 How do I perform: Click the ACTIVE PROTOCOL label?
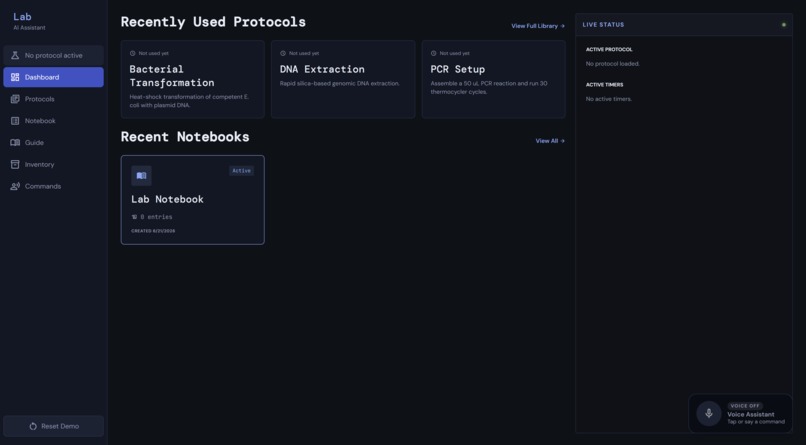point(609,49)
